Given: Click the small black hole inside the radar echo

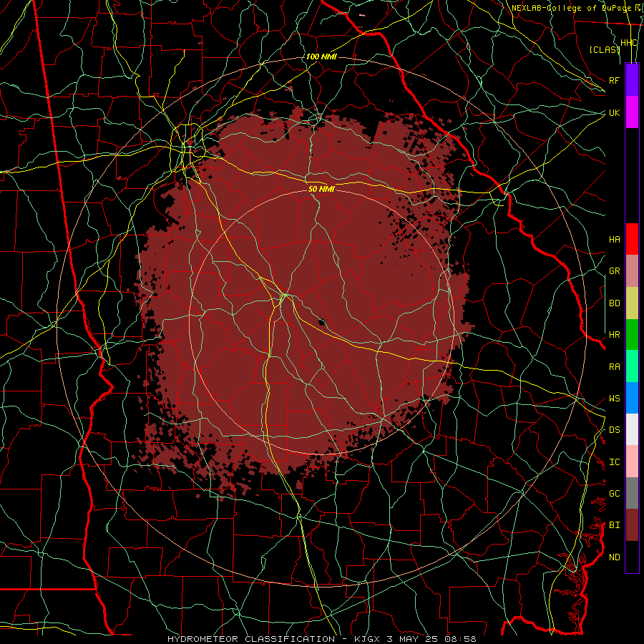Looking at the screenshot, I should pos(321,321).
